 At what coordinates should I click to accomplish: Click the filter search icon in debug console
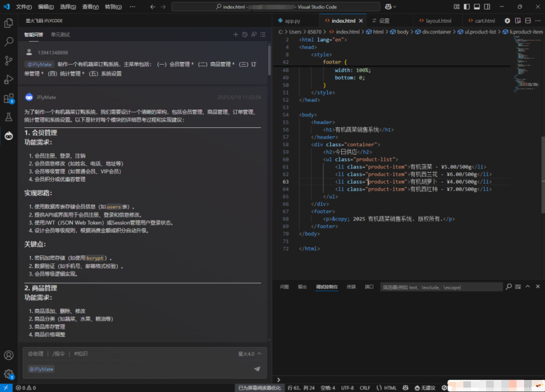[x=508, y=287]
